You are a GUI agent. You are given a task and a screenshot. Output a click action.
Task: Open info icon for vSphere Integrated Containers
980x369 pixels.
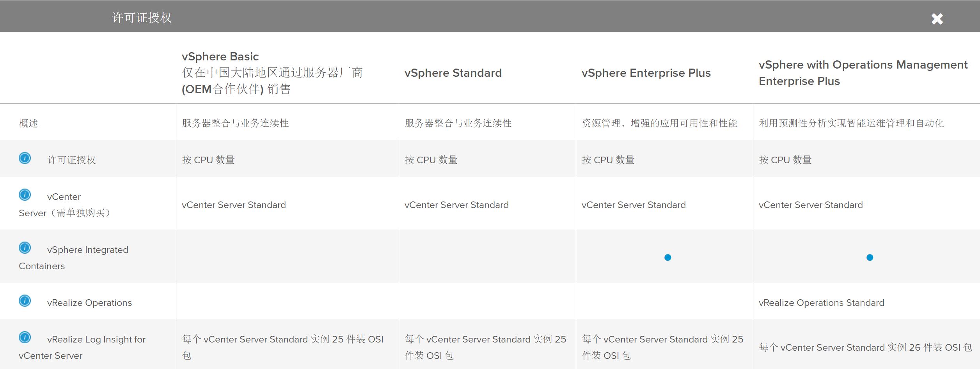(25, 248)
